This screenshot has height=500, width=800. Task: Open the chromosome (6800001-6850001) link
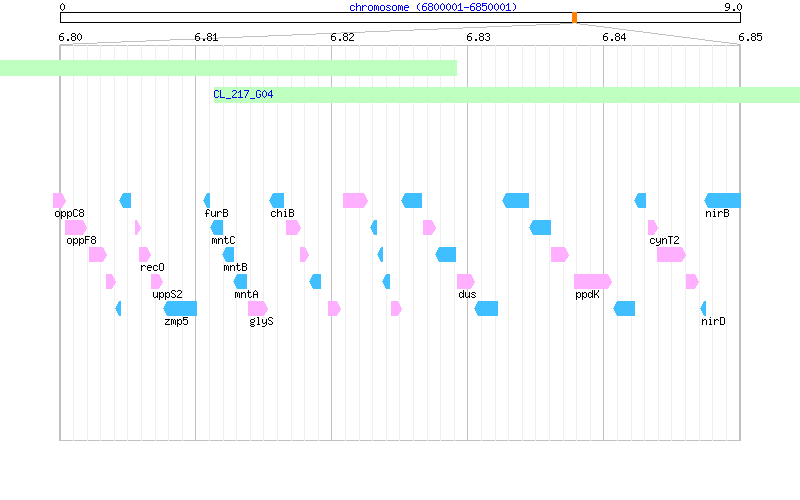pos(433,7)
